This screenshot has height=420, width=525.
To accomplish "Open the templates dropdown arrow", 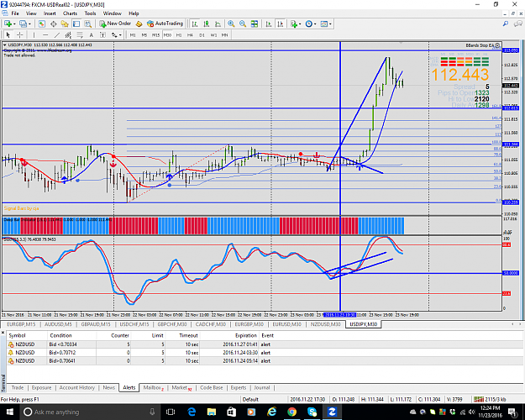I will tap(330, 24).
